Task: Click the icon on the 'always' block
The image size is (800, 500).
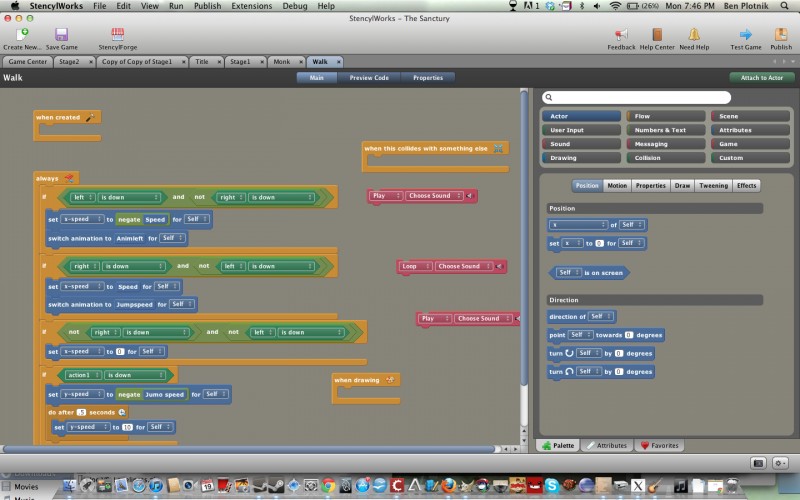Action: click(x=69, y=178)
